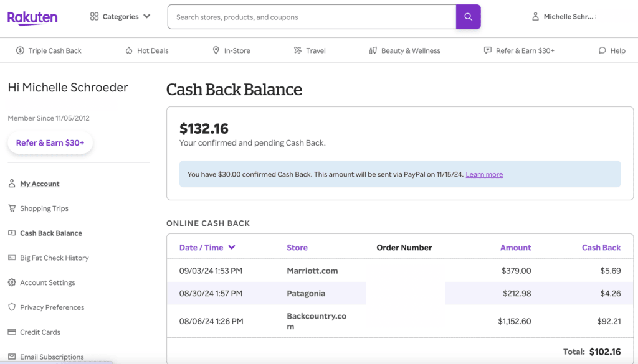Navigate to Hot Deals

click(147, 50)
